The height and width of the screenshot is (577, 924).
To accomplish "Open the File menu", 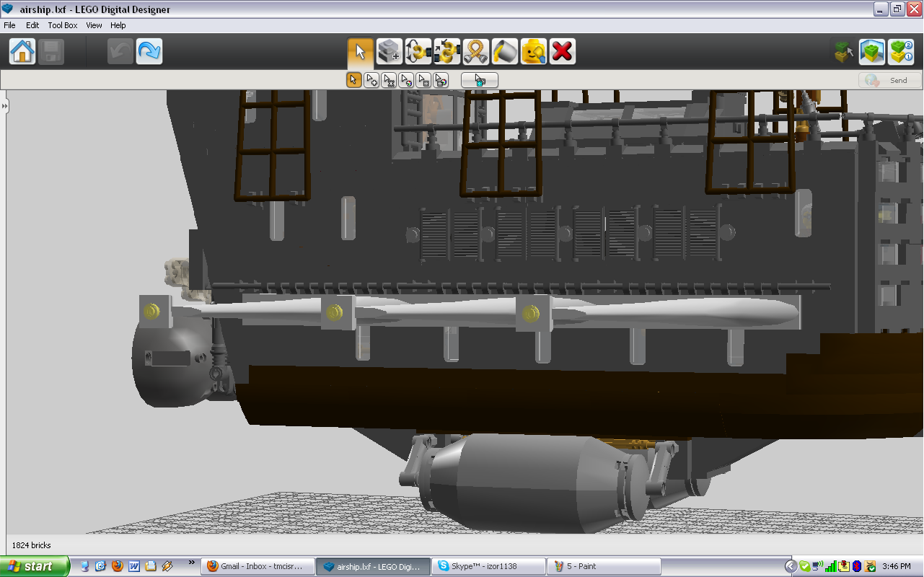I will tap(10, 25).
